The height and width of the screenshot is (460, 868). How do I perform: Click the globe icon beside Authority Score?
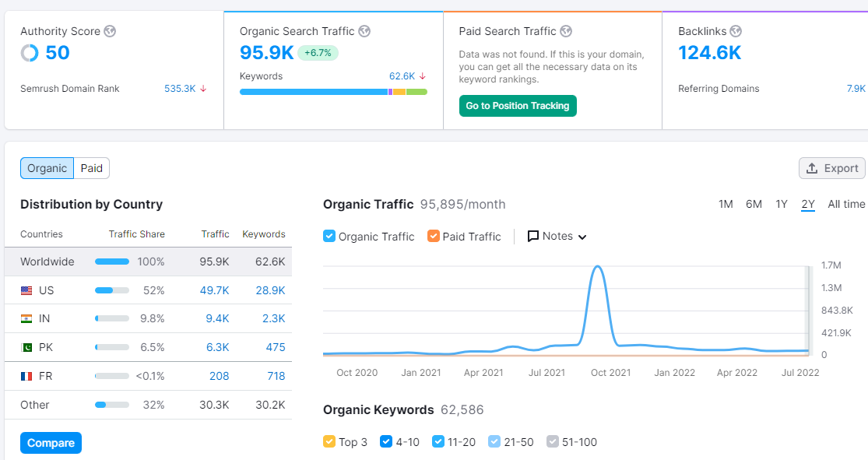click(111, 32)
